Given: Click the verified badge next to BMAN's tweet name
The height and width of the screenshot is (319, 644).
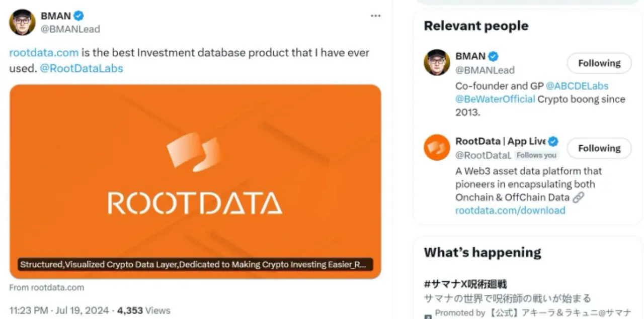Looking at the screenshot, I should [78, 16].
